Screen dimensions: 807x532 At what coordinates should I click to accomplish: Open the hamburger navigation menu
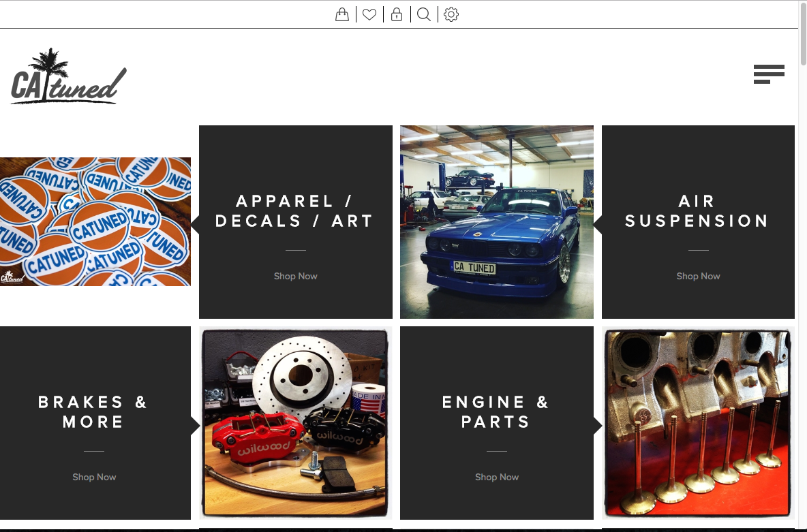coord(769,74)
